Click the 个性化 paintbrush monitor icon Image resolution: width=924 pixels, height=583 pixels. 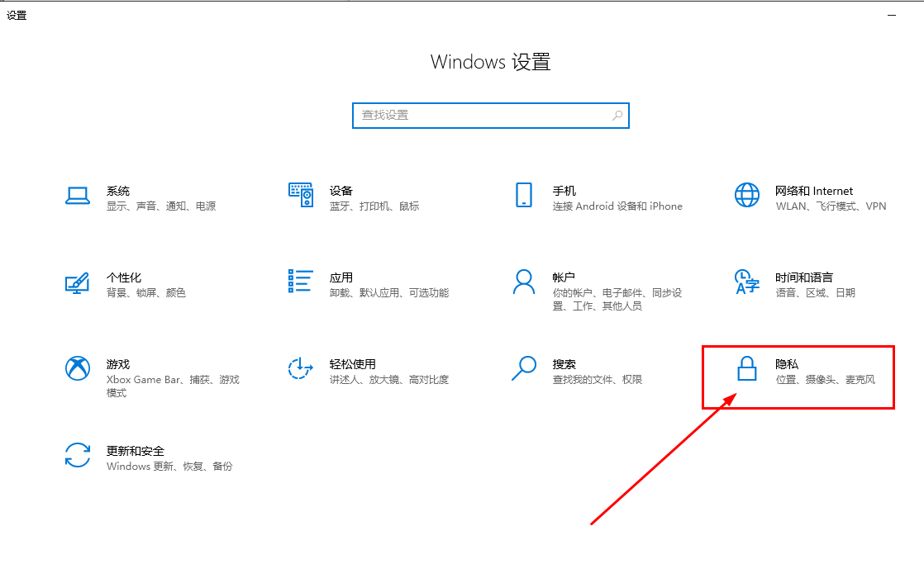point(77,282)
